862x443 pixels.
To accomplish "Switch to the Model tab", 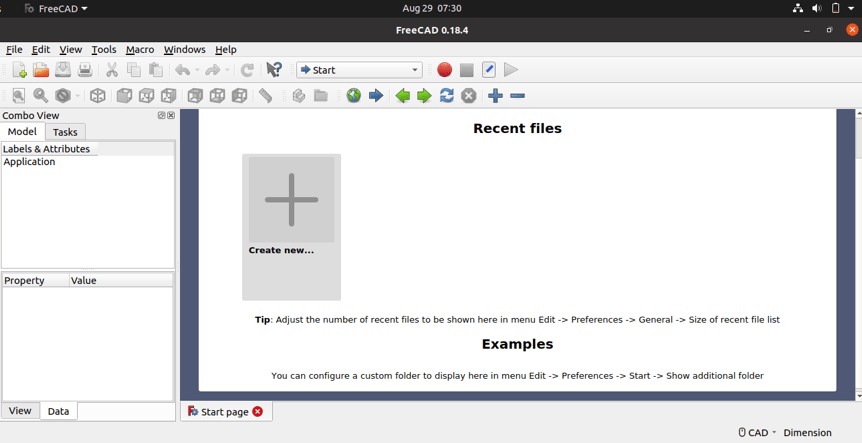I will 22,131.
